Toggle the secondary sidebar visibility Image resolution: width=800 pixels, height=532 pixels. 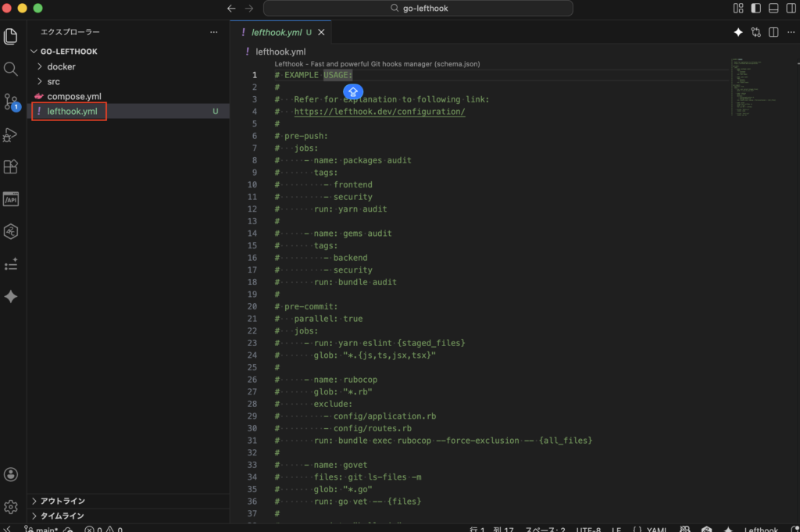[790, 9]
